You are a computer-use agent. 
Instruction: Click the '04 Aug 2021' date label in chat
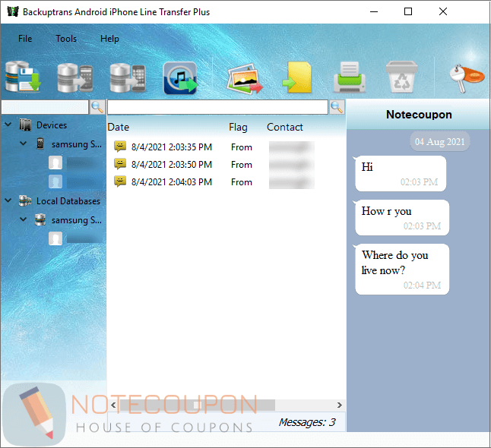pyautogui.click(x=439, y=142)
